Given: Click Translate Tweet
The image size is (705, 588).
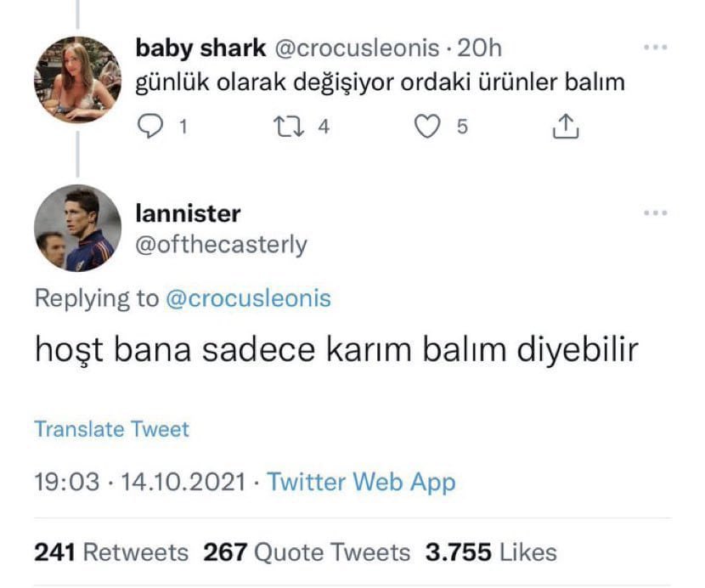Looking at the screenshot, I should tap(111, 429).
